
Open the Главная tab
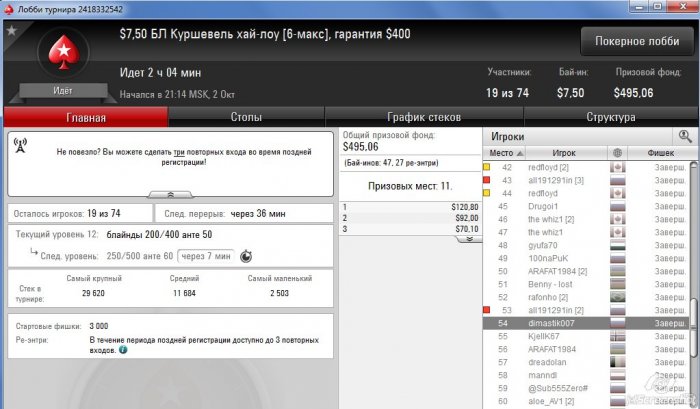86,117
